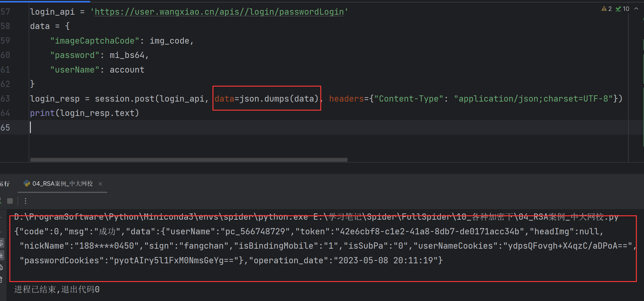Viewport: 644px width, 301px height.
Task: Click the gutter at line 63
Action: pos(5,99)
